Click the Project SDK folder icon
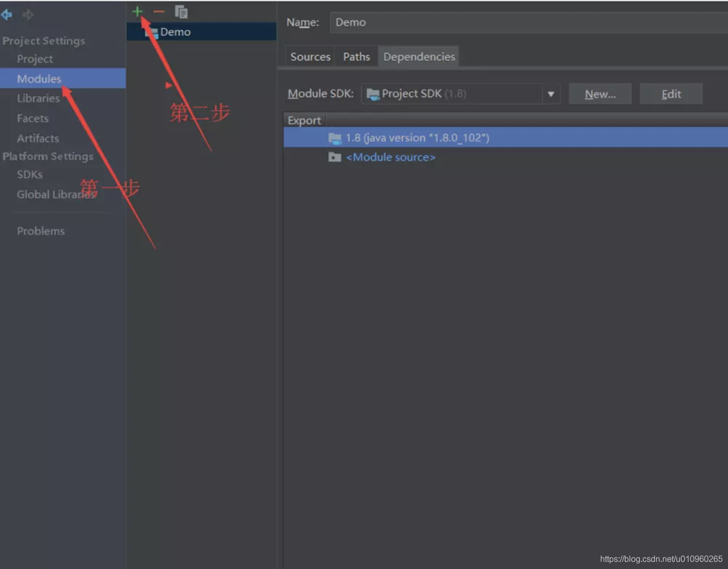Viewport: 728px width, 569px height. coord(373,94)
